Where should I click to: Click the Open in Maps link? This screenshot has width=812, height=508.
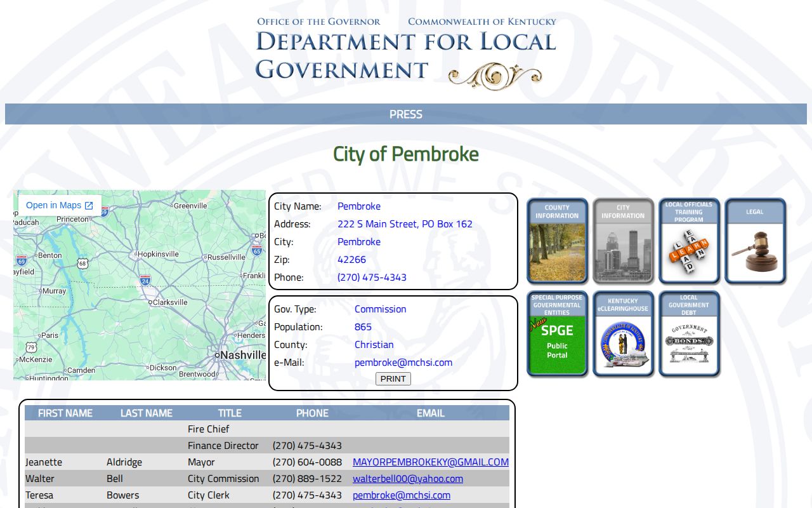(60, 206)
